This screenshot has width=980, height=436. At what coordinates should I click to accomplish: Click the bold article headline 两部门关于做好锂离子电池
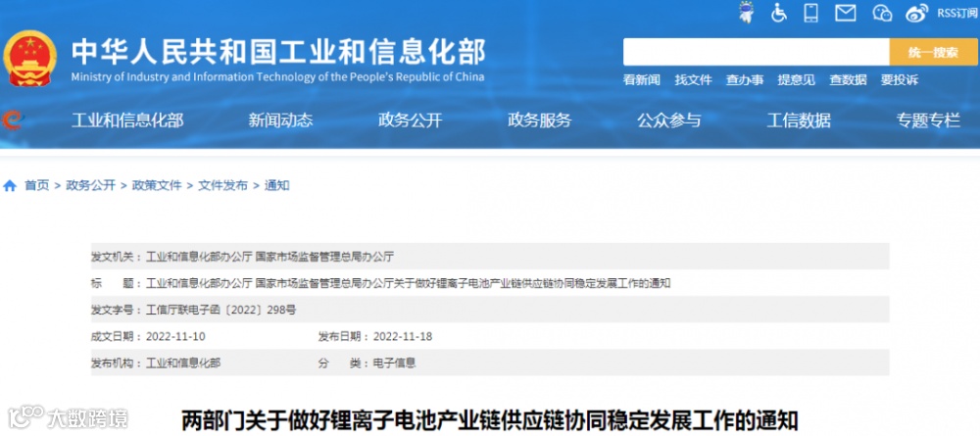[x=489, y=419]
